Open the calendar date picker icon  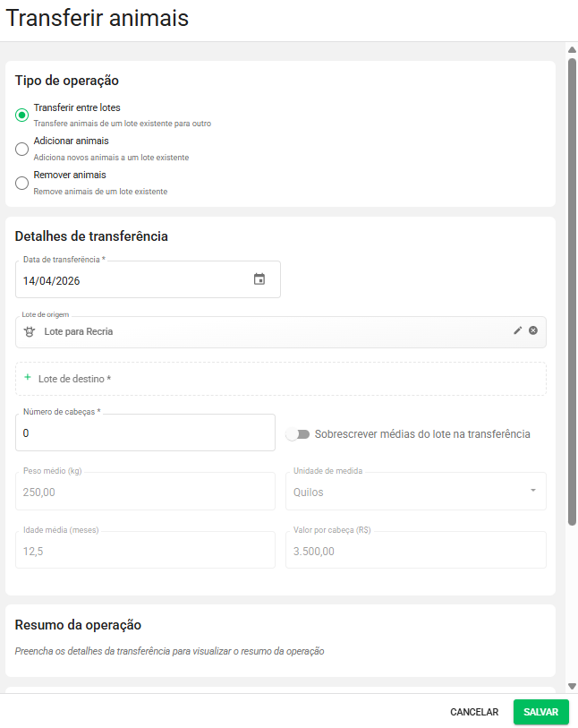click(259, 279)
